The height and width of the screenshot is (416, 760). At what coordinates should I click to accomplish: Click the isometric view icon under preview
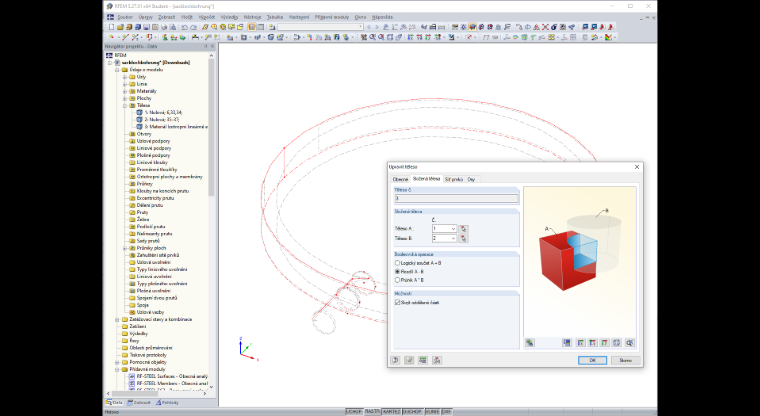click(x=617, y=343)
